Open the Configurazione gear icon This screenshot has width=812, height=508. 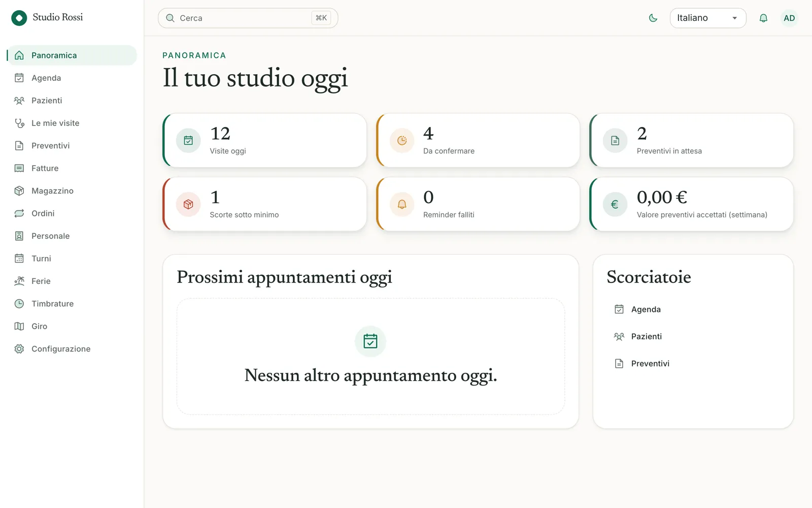pos(19,349)
